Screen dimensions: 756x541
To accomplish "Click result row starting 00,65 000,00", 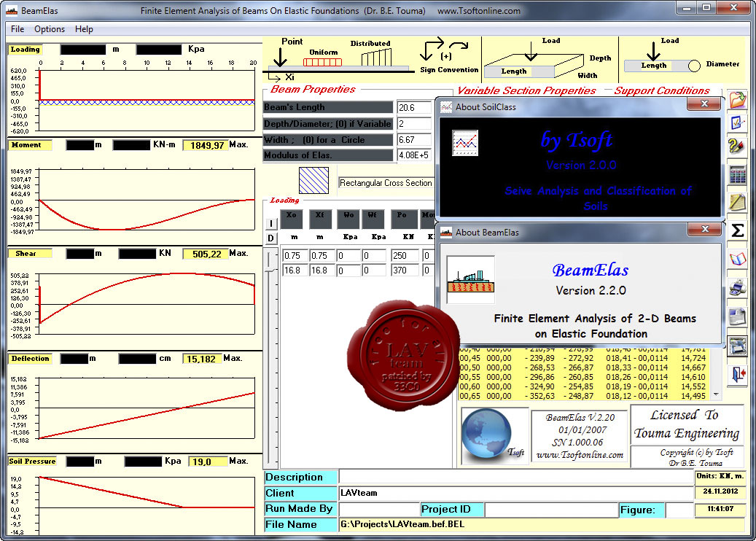I will 583,396.
